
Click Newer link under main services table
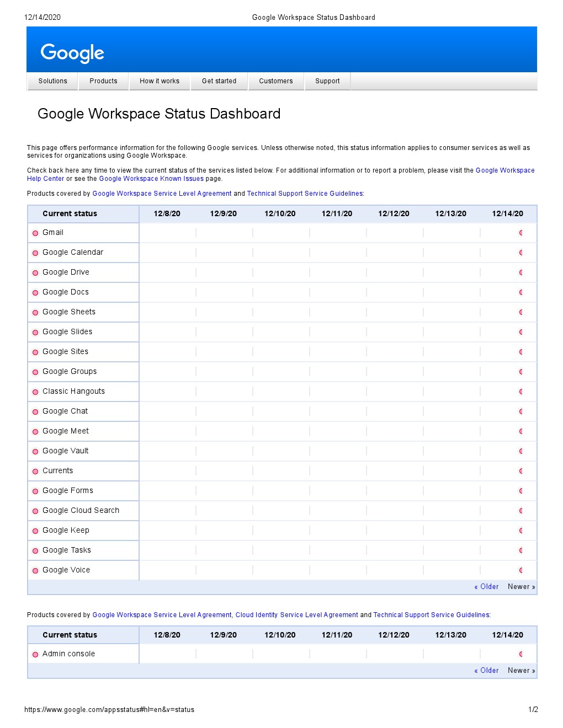coord(522,587)
